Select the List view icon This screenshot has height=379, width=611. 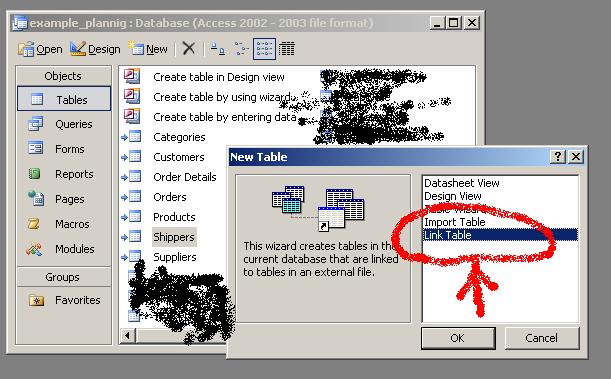pyautogui.click(x=264, y=49)
